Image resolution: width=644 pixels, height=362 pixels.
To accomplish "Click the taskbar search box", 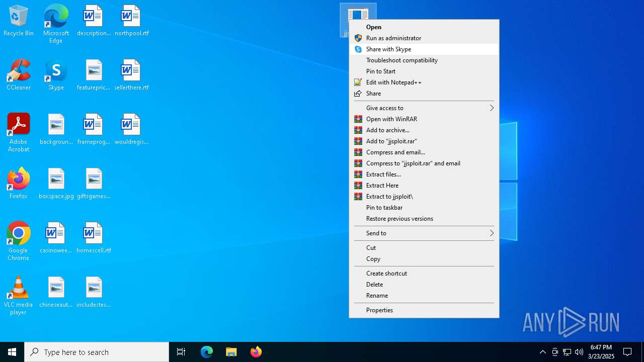I will [x=97, y=352].
